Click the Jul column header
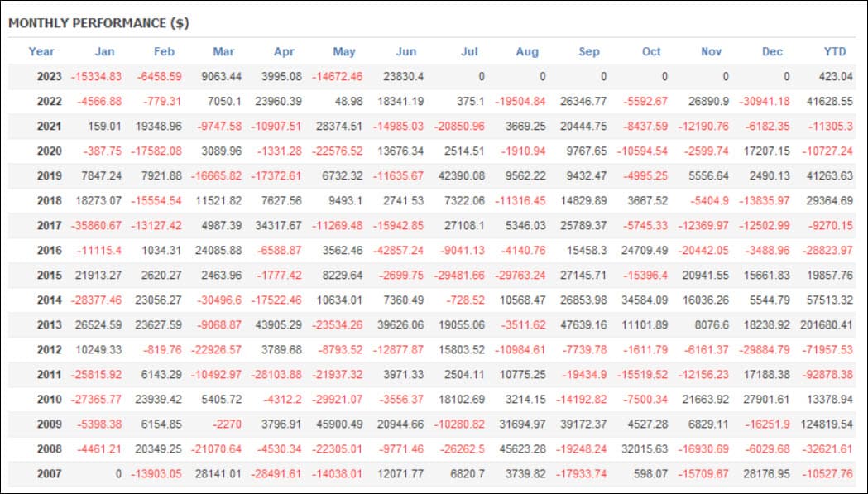The height and width of the screenshot is (494, 868). tap(469, 51)
